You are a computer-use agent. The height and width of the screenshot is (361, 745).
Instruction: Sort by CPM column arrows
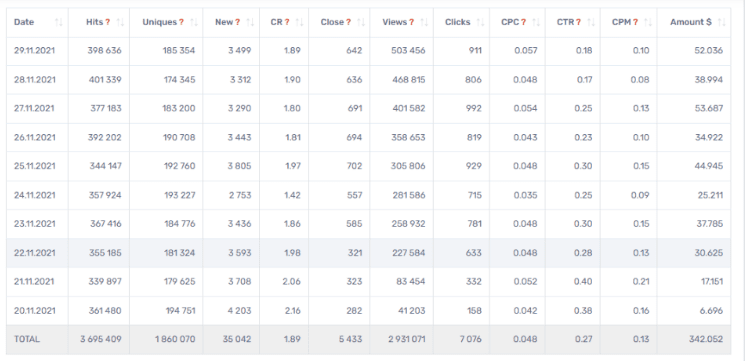(x=648, y=22)
